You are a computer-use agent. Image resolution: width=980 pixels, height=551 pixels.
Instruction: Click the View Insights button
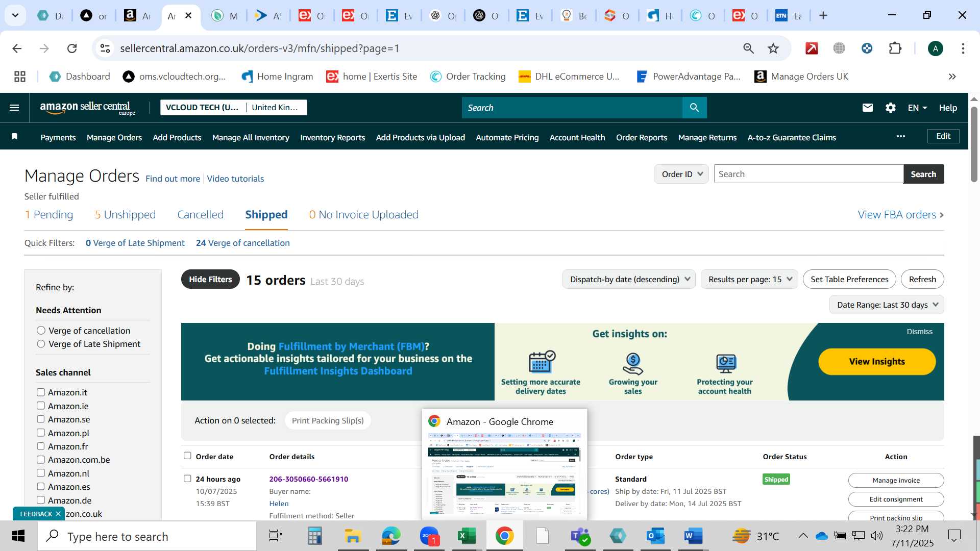point(877,361)
